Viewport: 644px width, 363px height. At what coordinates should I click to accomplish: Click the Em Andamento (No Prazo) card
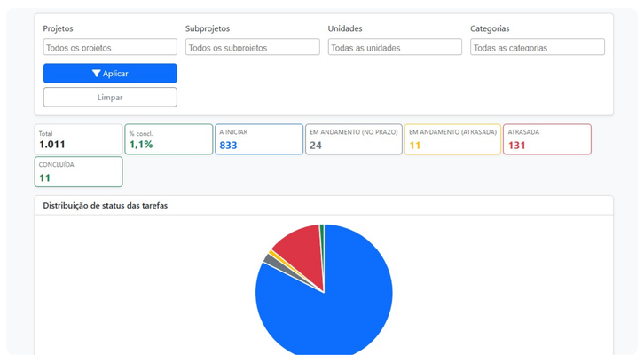coord(353,139)
